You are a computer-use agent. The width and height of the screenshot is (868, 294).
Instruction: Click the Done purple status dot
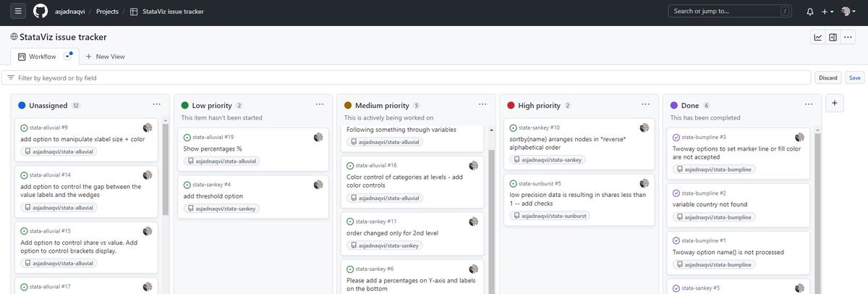point(674,106)
